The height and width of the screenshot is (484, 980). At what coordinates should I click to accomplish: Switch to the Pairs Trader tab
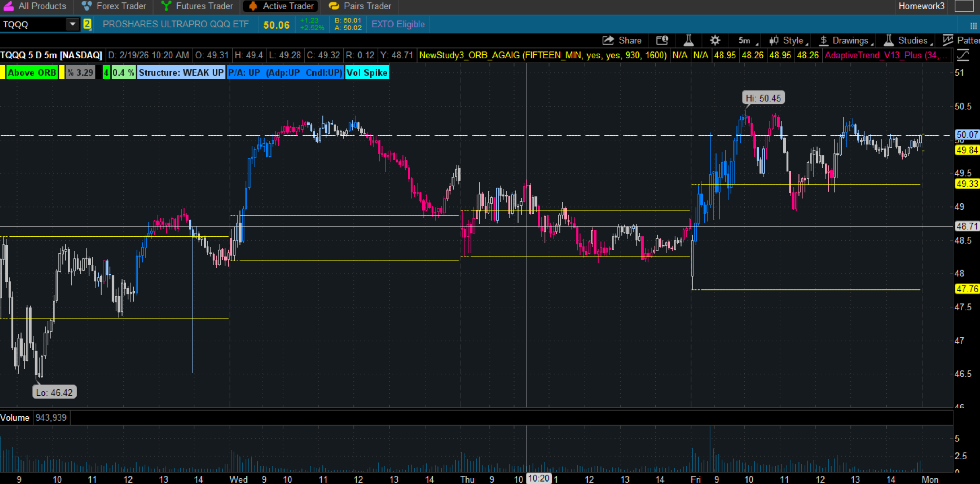point(360,6)
